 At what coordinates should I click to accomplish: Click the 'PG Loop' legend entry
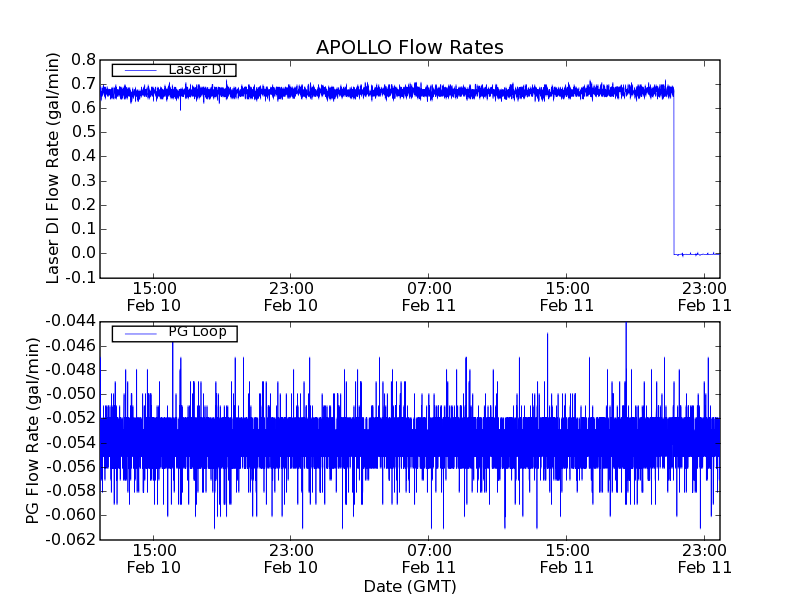coord(174,333)
